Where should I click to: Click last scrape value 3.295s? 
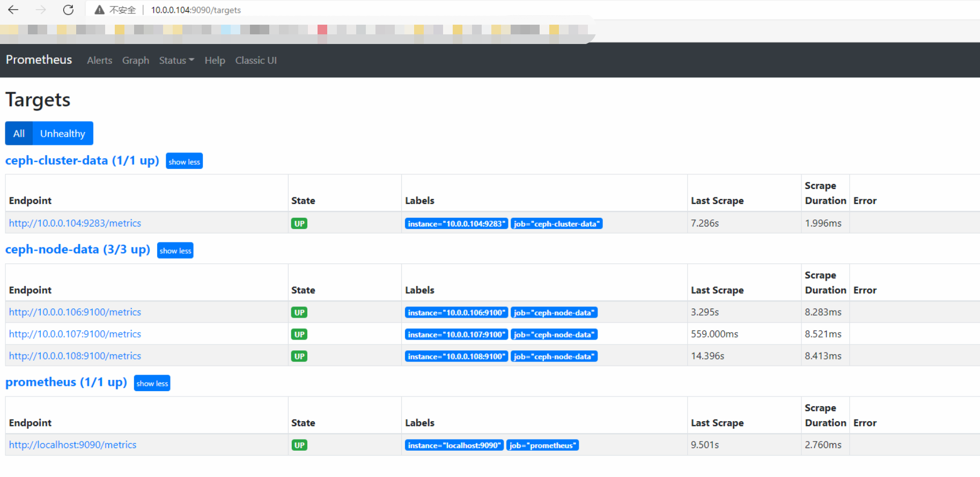pos(705,312)
